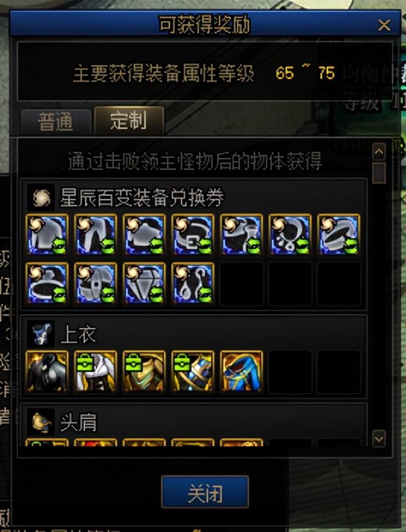
Task: Close the reward window with X
Action: click(384, 25)
